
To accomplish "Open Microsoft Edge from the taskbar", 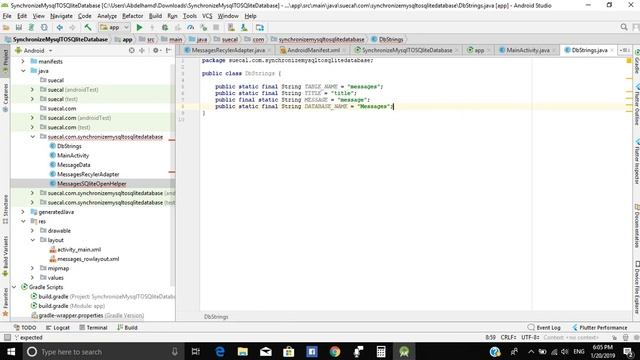I will (220, 351).
